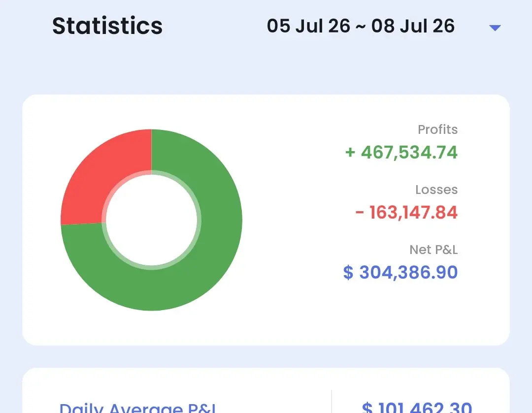Screen dimensions: 532x413
Task: Click the Statistics page title
Action: pyautogui.click(x=107, y=26)
